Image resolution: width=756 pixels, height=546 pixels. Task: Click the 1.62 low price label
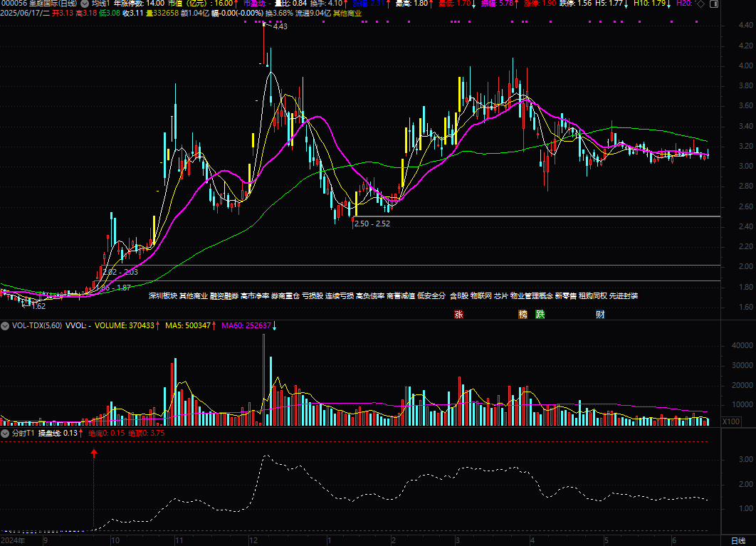[38, 306]
